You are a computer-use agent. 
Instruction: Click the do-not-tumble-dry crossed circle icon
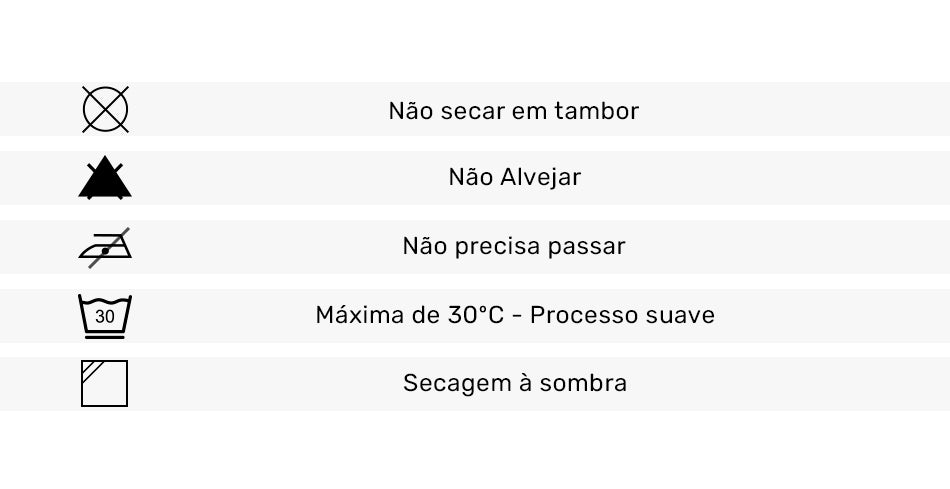(105, 109)
